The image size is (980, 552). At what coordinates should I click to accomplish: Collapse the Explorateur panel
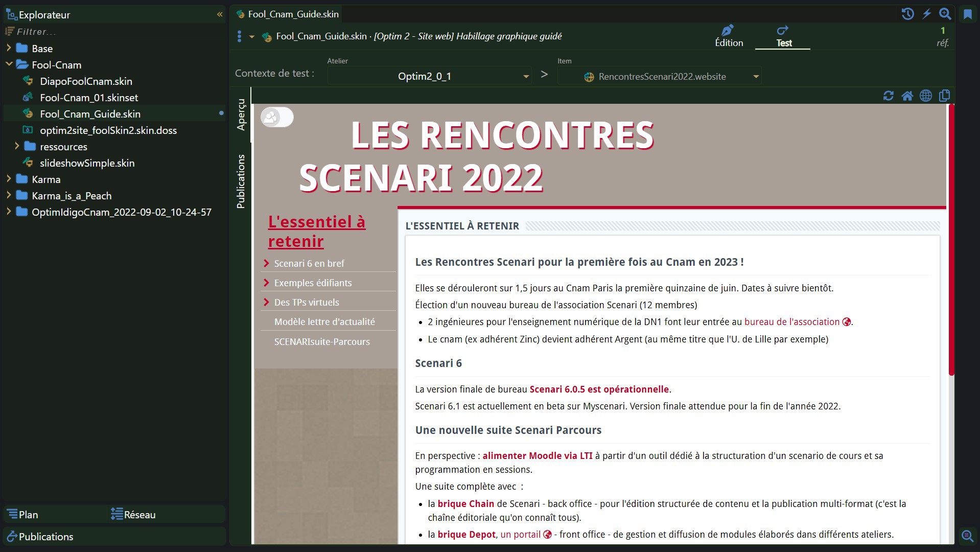(220, 14)
